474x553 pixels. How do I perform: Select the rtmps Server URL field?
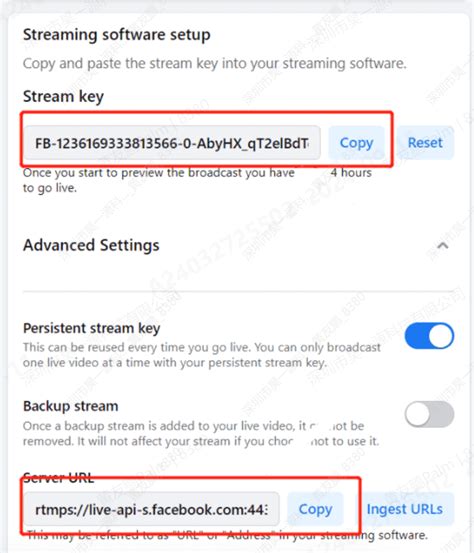point(152,509)
